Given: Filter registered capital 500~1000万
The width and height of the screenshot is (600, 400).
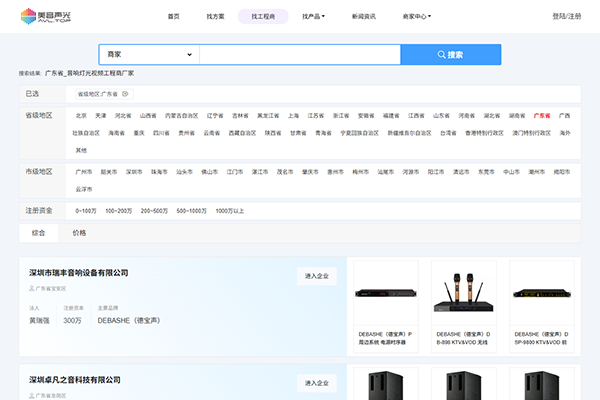Looking at the screenshot, I should pos(191,211).
